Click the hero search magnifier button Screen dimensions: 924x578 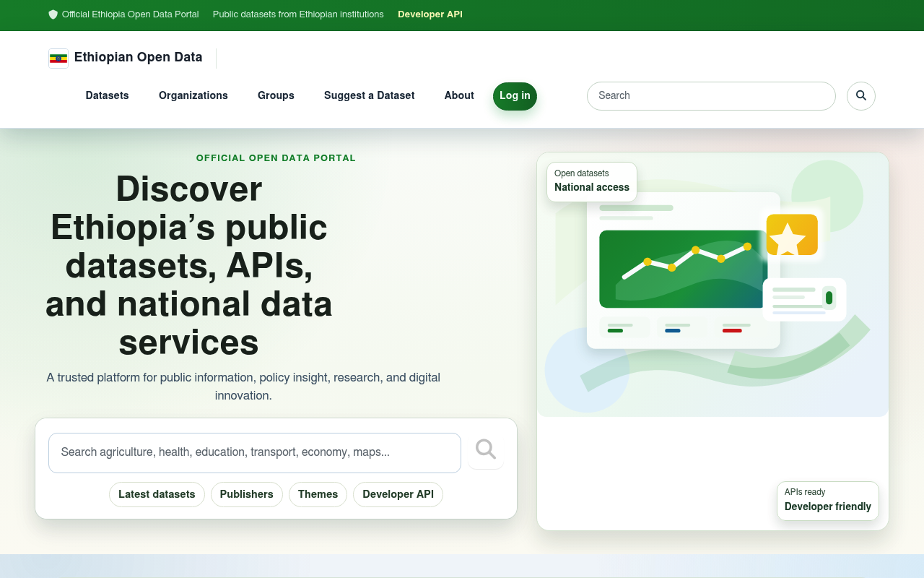pyautogui.click(x=486, y=449)
